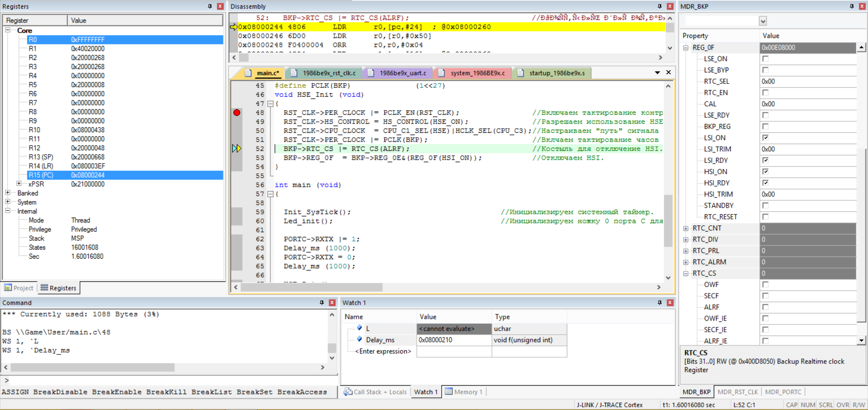The height and width of the screenshot is (410, 868).
Task: Click the Enter expression field in Watch 1
Action: [x=383, y=351]
